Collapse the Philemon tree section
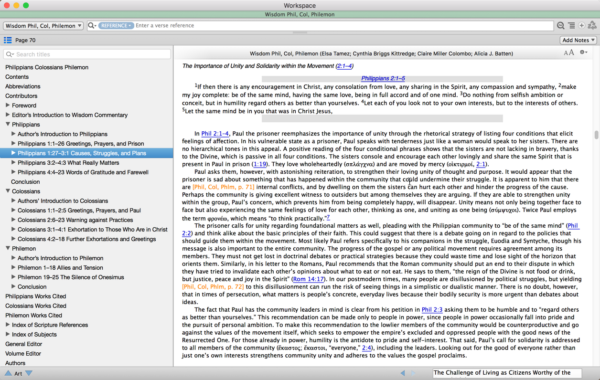This screenshot has height=380, width=600. click(x=7, y=248)
